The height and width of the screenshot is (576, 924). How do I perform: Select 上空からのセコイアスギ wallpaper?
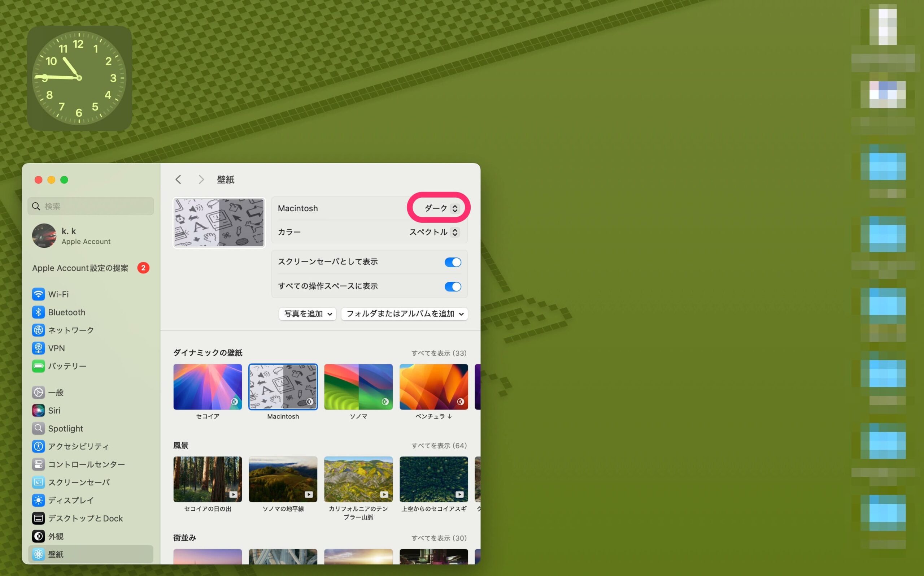point(433,479)
